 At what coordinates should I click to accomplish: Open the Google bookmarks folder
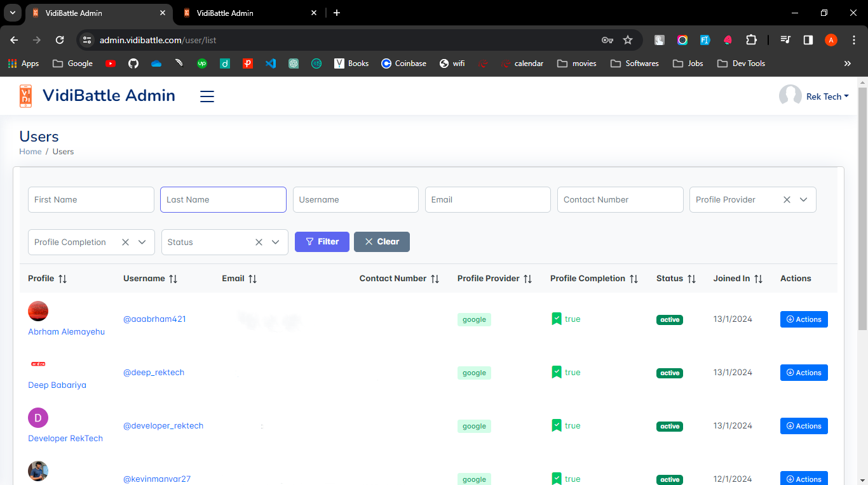72,63
